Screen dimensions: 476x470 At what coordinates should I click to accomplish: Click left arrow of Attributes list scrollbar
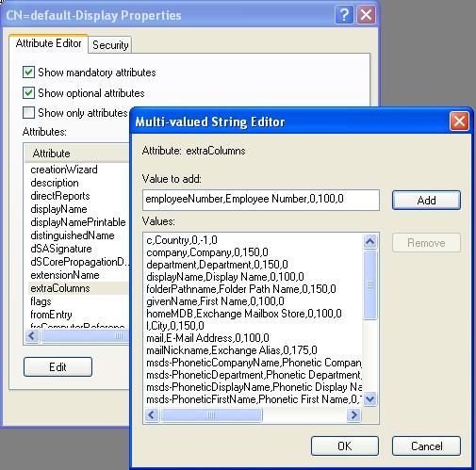coord(32,336)
